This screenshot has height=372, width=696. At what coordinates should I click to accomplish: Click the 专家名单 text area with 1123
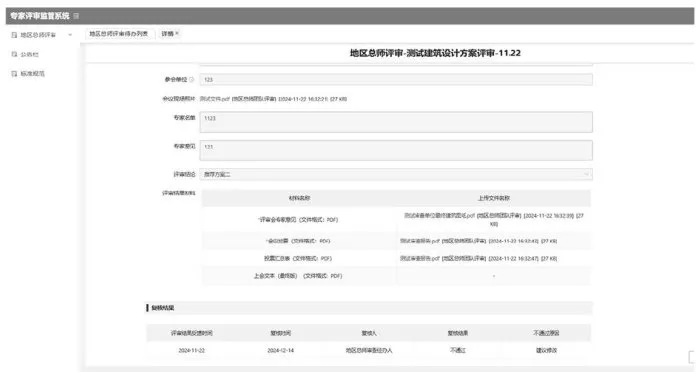(396, 122)
